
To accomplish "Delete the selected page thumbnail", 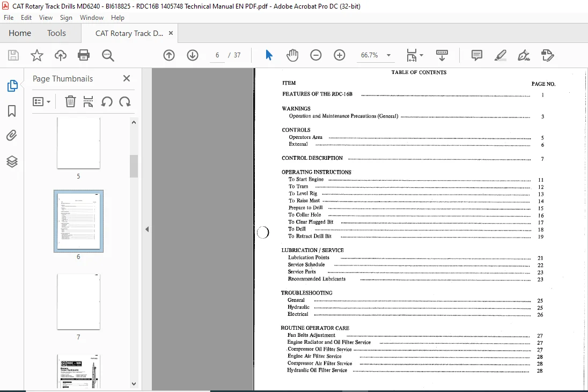I will [x=70, y=101].
